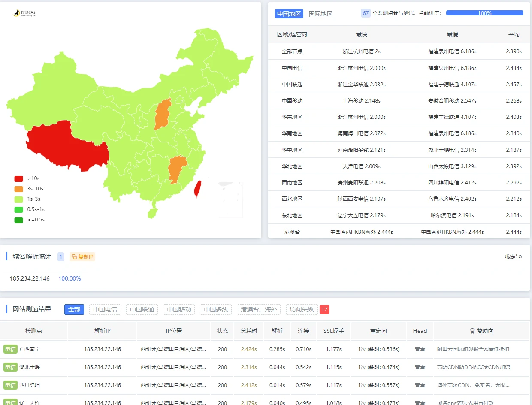Toggle the 中国联通 filter
Image resolution: width=532 pixels, height=405 pixels.
click(142, 309)
